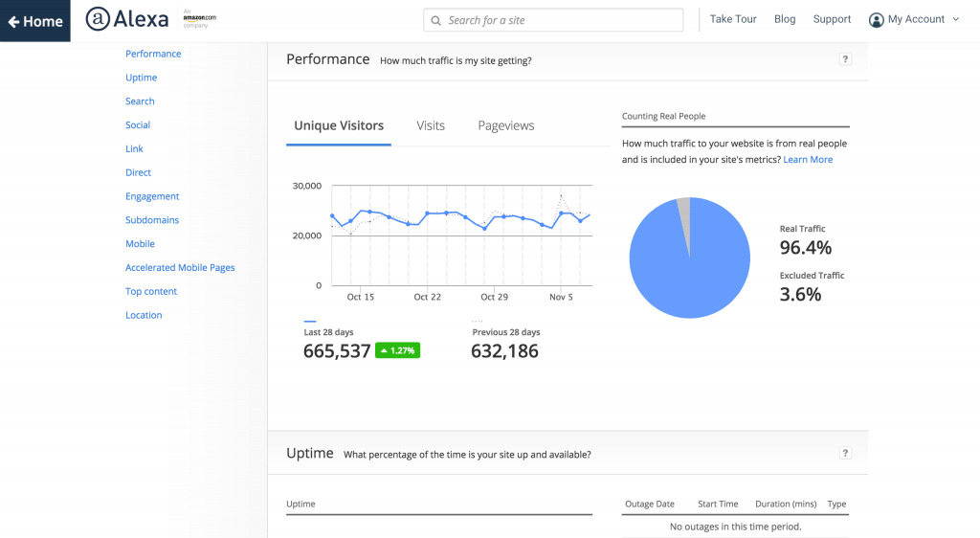Switch to the Pageviews tab
This screenshot has width=980, height=538.
pos(505,125)
